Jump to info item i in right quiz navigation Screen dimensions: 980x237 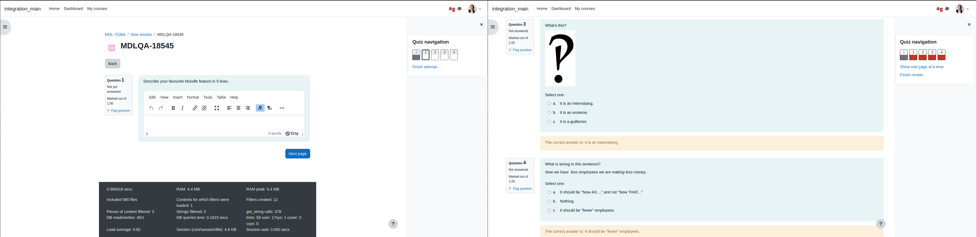click(x=904, y=55)
